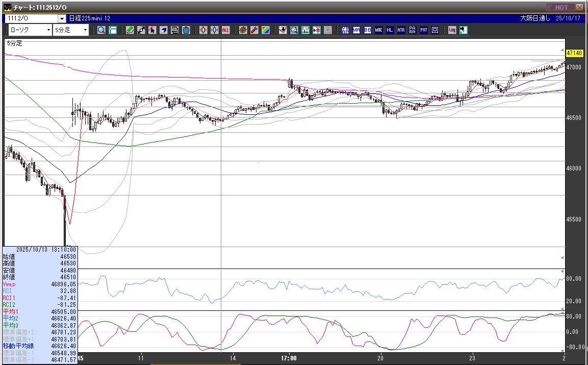Select the diagonal line drawing tool
The height and width of the screenshot is (365, 588).
pyautogui.click(x=141, y=30)
